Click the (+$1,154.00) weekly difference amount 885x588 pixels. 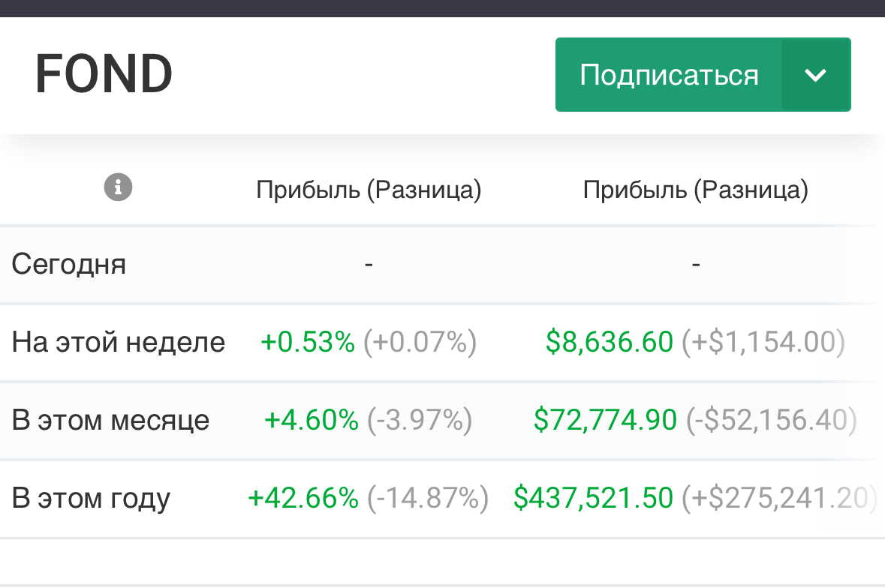[x=763, y=342]
